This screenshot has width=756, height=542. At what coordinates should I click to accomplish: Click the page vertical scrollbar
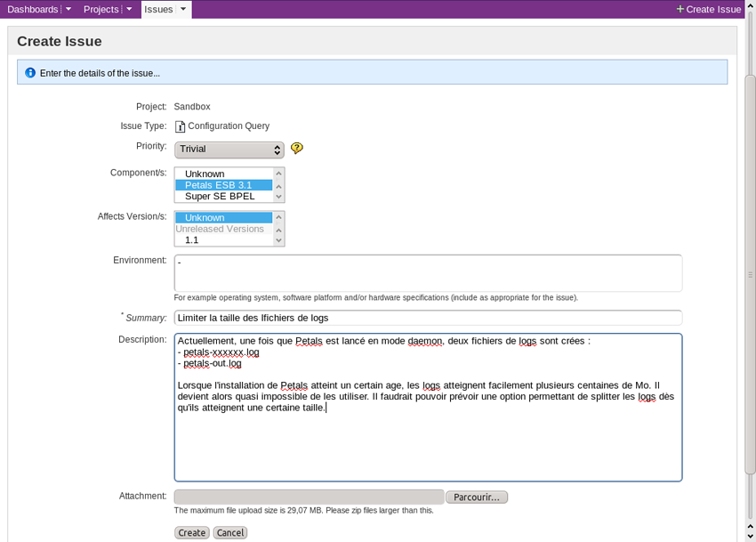click(x=750, y=276)
